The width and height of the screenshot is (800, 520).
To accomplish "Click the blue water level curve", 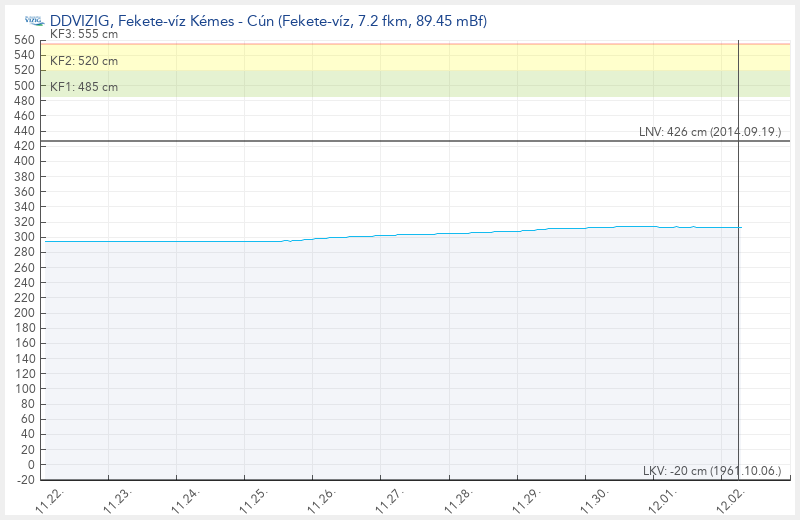I will coord(450,233).
